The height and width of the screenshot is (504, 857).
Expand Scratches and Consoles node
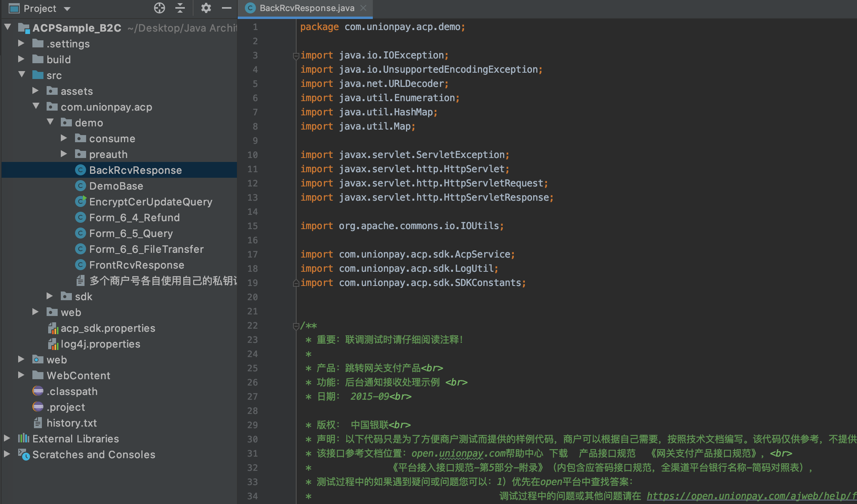point(7,454)
